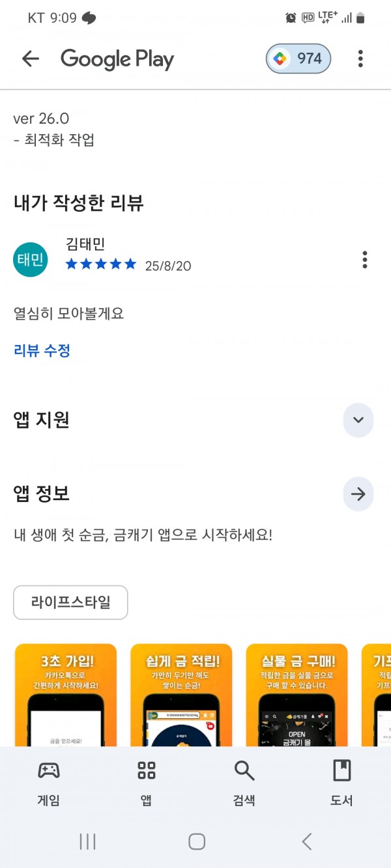
Task: Tap the 앱 grid icon
Action: (147, 771)
